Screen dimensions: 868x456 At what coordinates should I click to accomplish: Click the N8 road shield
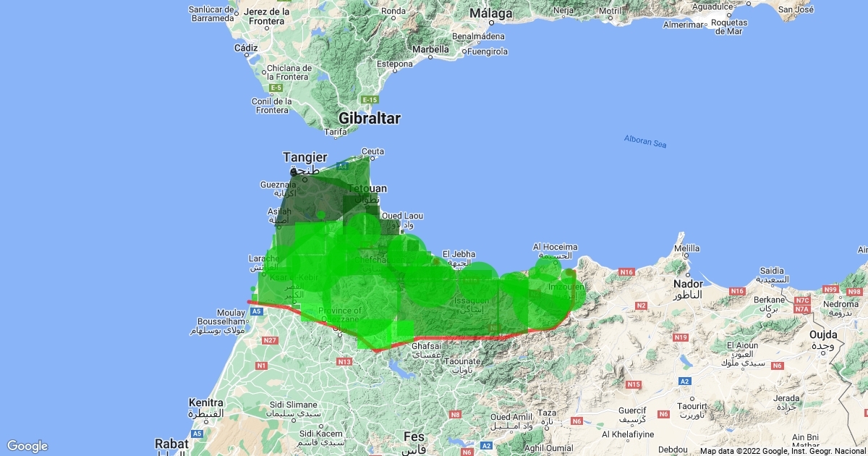pyautogui.click(x=455, y=415)
